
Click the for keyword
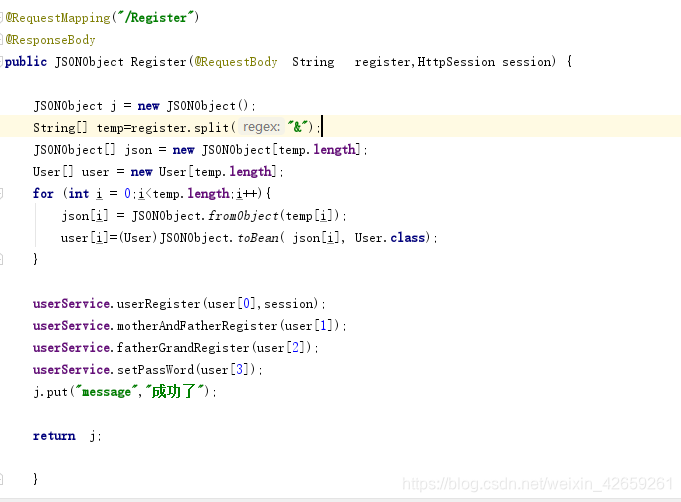pyautogui.click(x=43, y=194)
